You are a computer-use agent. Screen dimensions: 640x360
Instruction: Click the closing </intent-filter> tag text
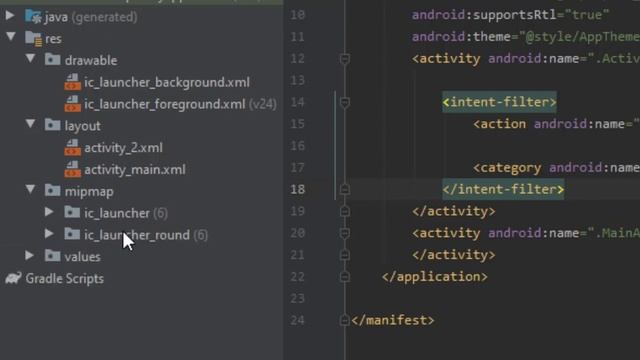[503, 189]
